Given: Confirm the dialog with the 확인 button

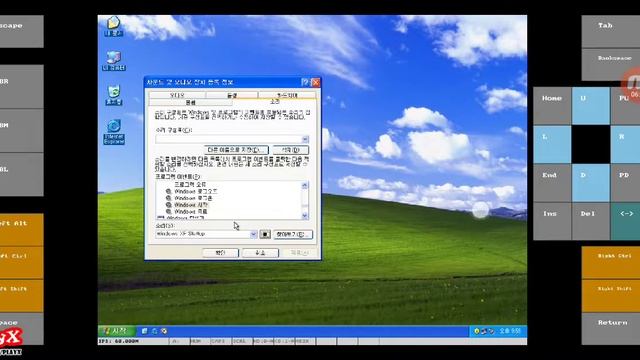Looking at the screenshot, I should click(x=220, y=253).
